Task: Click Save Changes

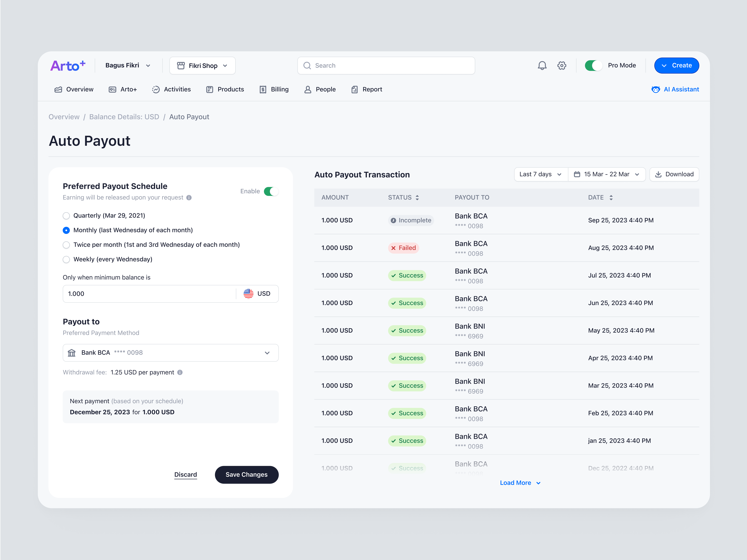Action: [246, 475]
